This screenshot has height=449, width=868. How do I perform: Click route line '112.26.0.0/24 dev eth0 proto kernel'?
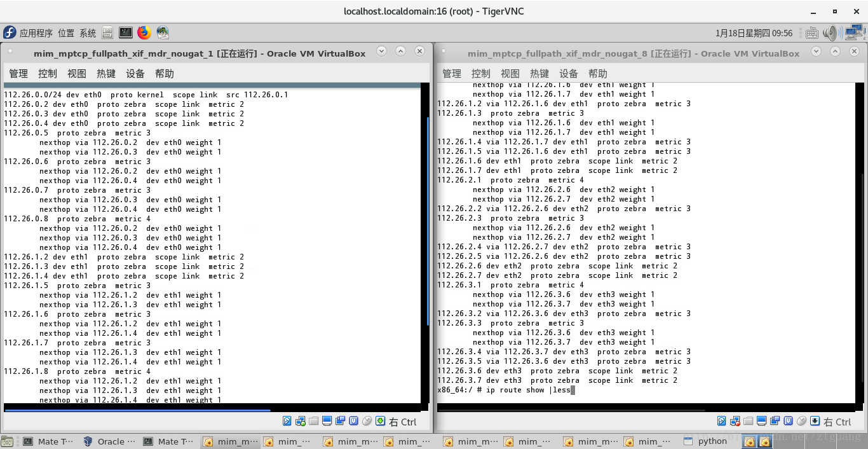click(146, 95)
